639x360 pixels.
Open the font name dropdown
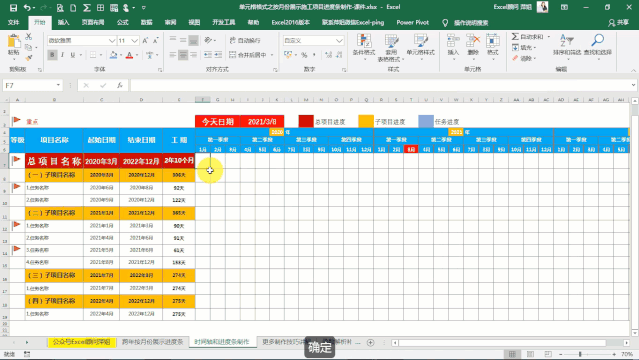tap(112, 41)
